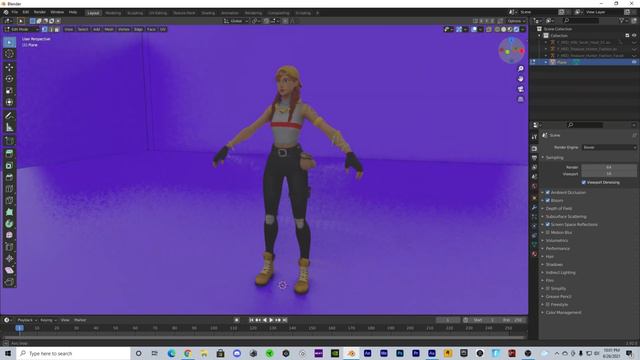This screenshot has height=360, width=640.
Task: Open the Output Properties tab icon
Action: (534, 158)
